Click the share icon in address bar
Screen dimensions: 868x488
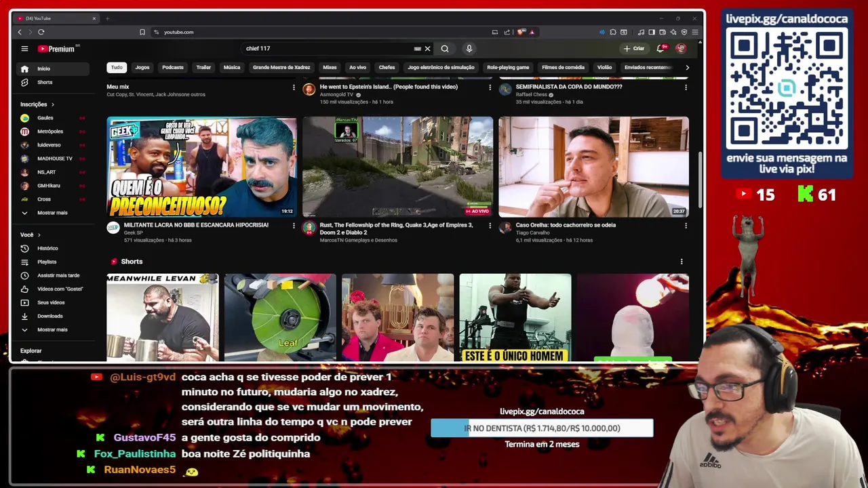[507, 32]
